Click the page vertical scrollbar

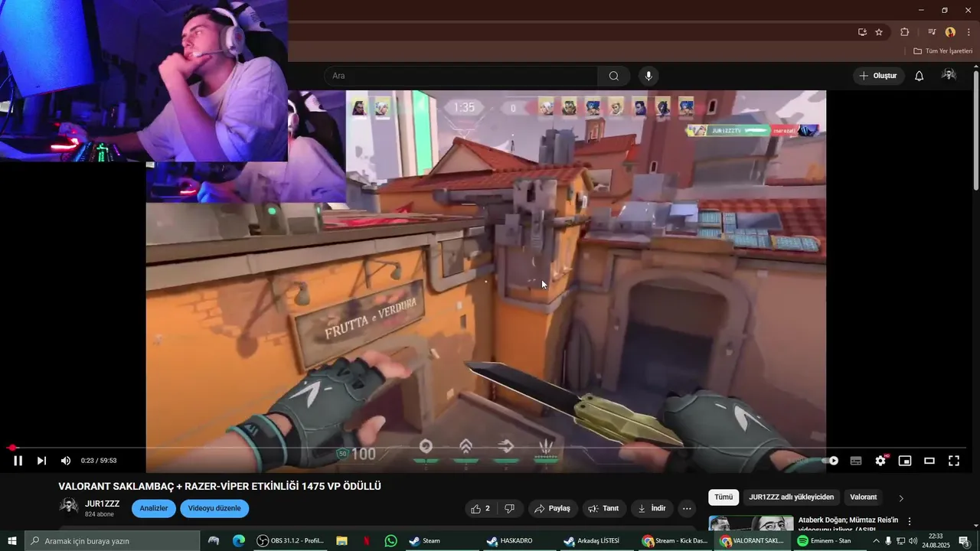(975, 130)
